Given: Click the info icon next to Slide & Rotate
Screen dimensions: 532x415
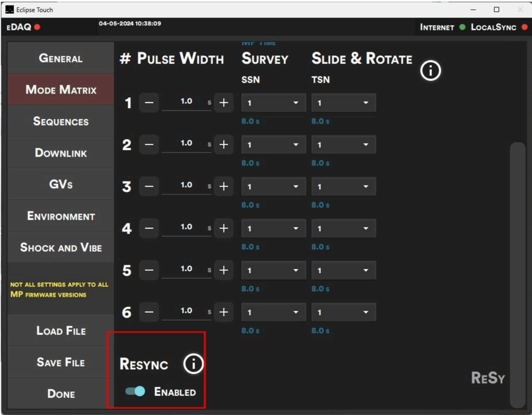Looking at the screenshot, I should (x=430, y=70).
